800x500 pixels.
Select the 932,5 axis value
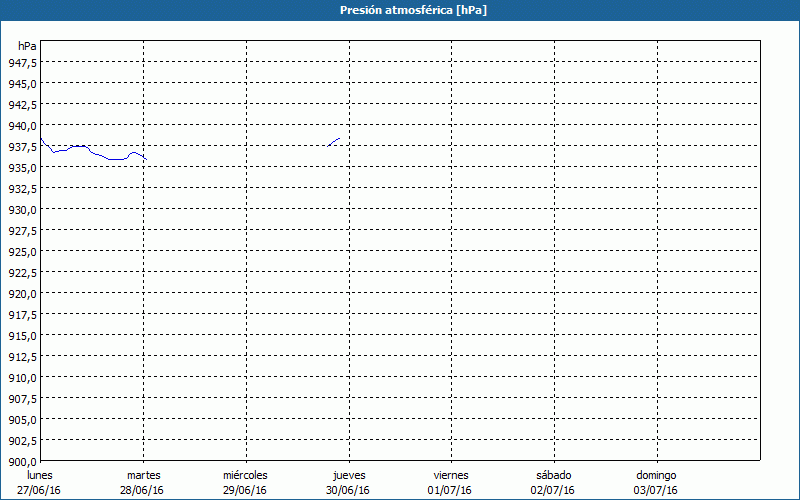coord(22,188)
